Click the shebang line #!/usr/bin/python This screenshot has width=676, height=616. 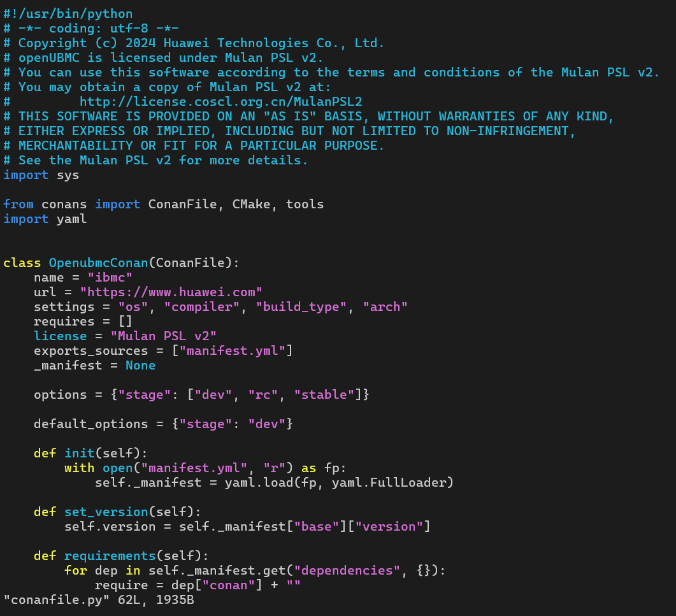(68, 13)
